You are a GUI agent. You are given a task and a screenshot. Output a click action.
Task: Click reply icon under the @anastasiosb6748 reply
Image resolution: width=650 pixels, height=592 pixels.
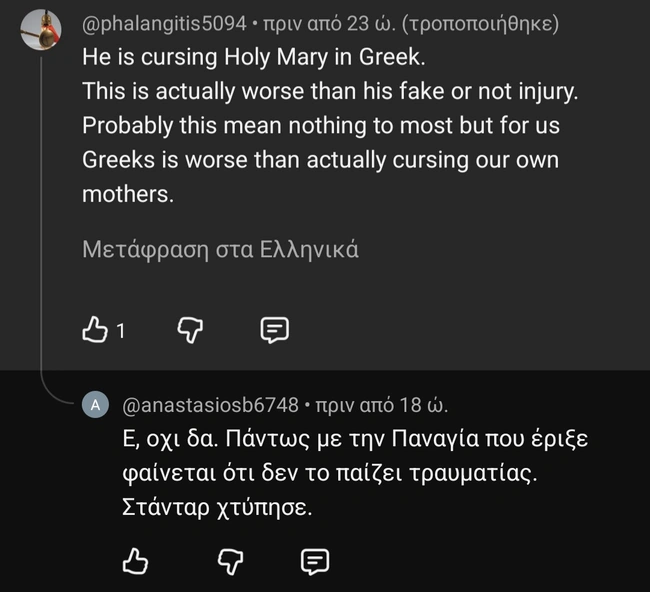(x=315, y=562)
